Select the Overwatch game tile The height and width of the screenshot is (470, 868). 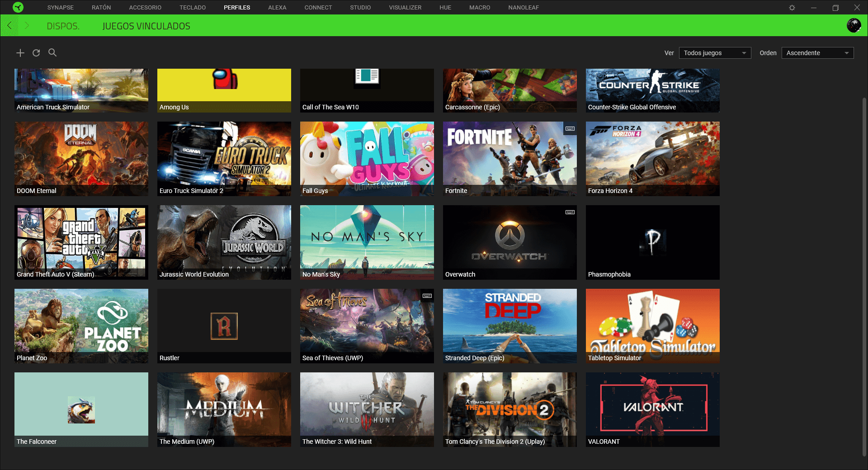(x=510, y=242)
